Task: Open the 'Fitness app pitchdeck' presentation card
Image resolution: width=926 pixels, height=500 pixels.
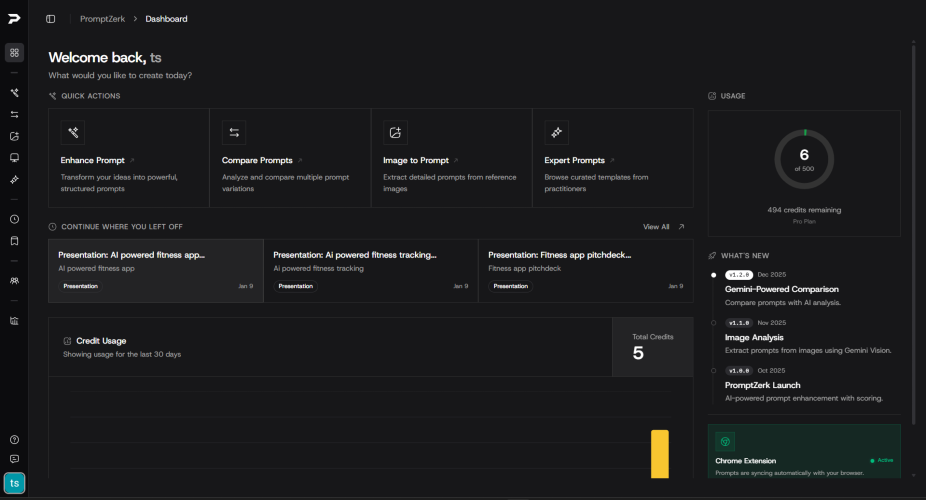Action: tap(585, 270)
